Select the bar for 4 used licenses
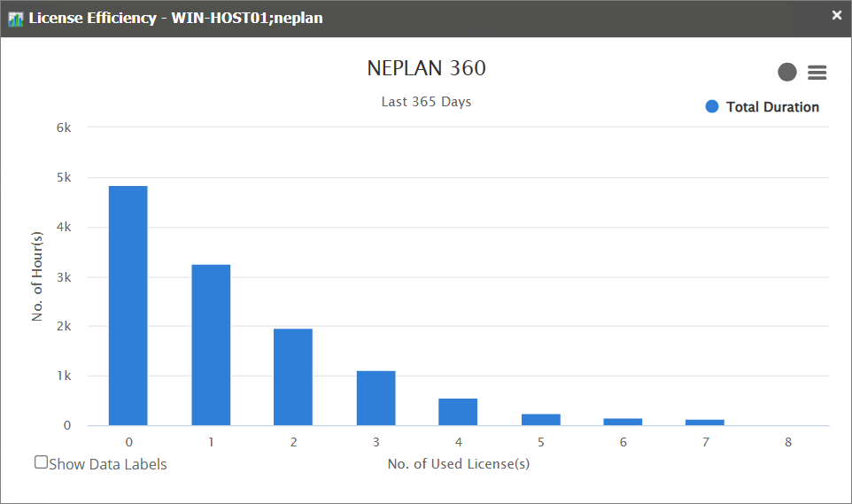852x504 pixels. (x=458, y=412)
